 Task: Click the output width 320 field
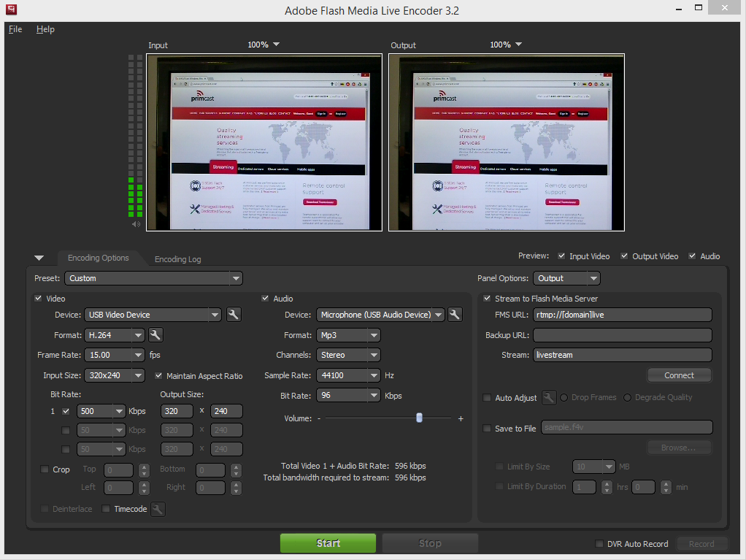coord(177,411)
